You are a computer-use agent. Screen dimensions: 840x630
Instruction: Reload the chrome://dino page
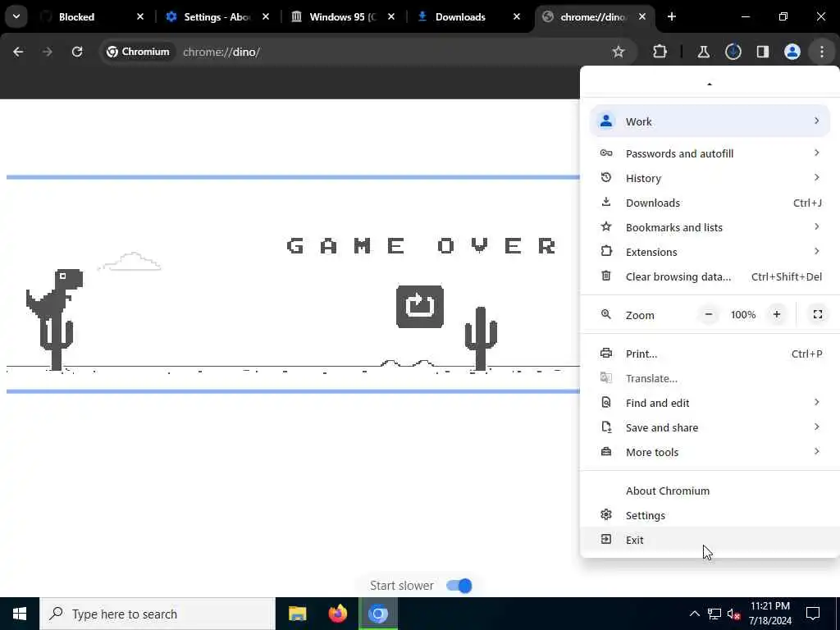77,52
